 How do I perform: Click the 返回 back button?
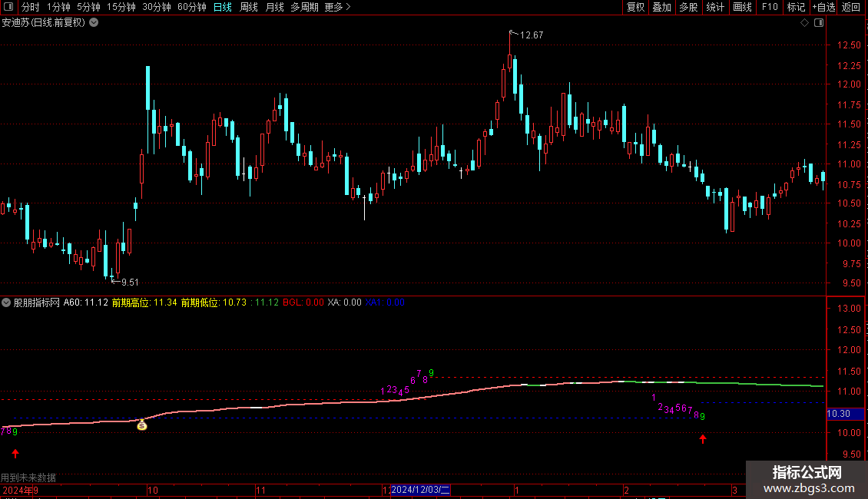tap(851, 7)
